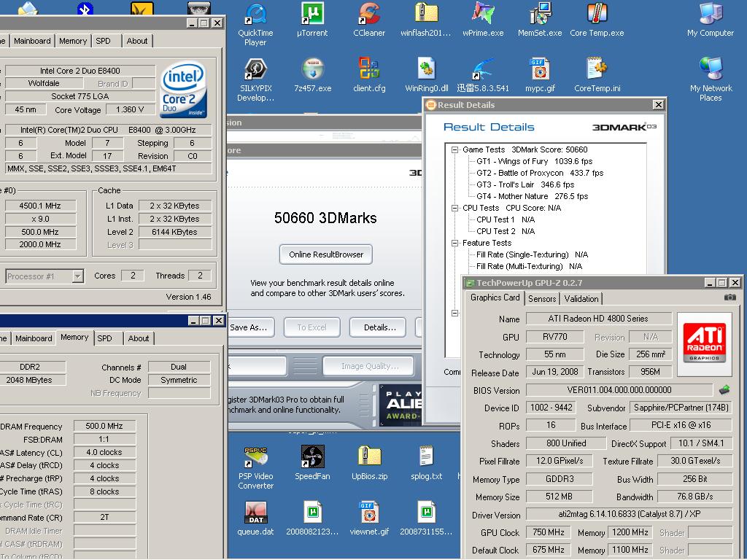Open About tab in upper CPU-Z window
The width and height of the screenshot is (747, 560).
point(136,41)
